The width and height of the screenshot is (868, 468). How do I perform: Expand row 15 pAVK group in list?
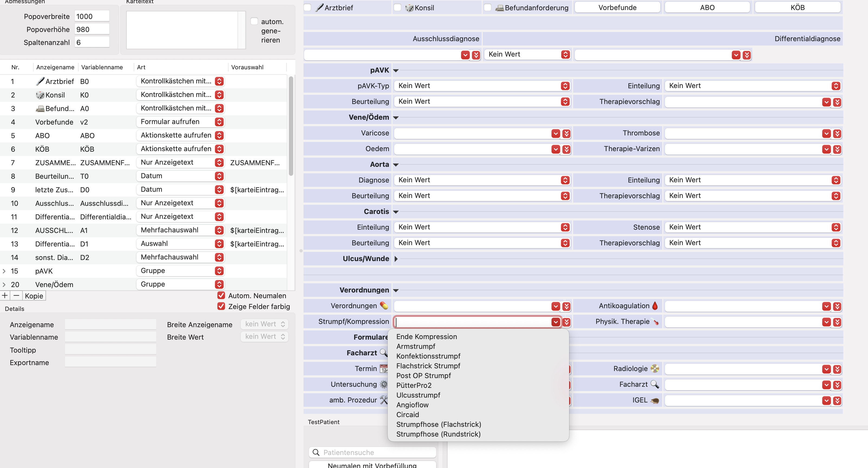[4, 271]
